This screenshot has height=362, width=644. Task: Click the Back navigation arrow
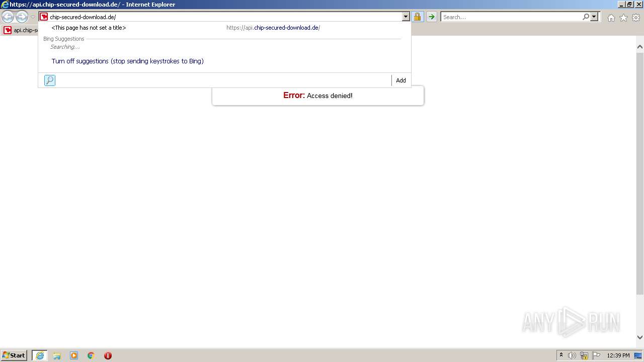8,17
